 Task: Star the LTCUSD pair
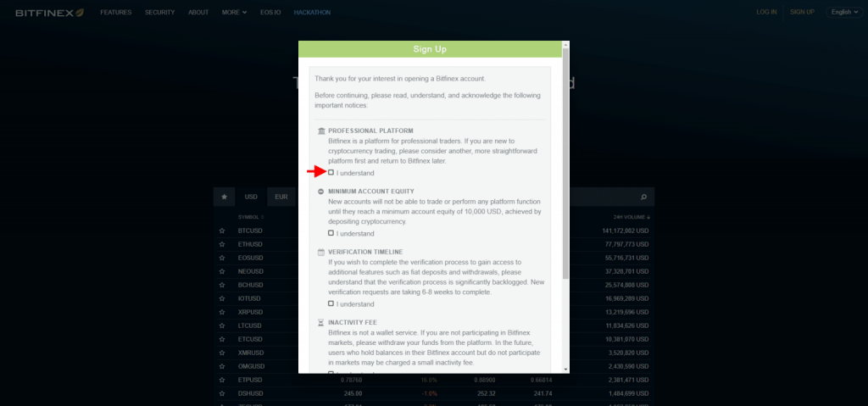(x=222, y=325)
